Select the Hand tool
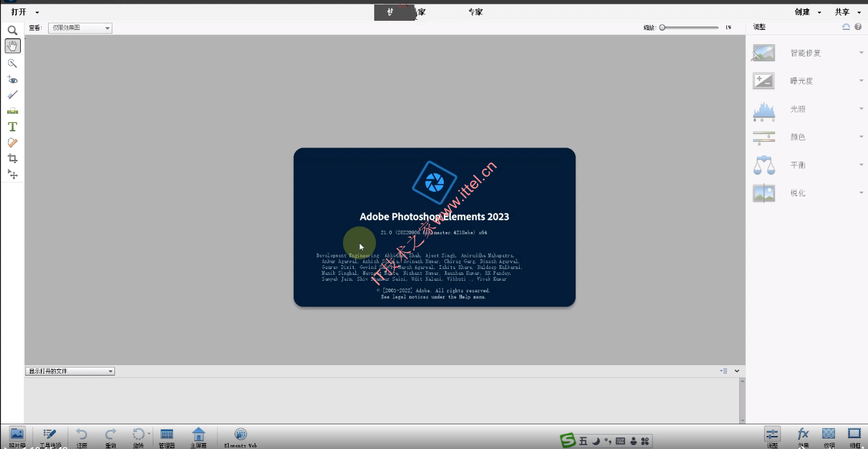Viewport: 868px width, 449px height. tap(12, 45)
